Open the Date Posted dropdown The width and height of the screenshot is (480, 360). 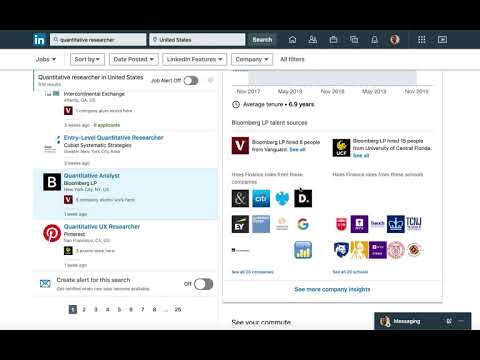pos(133,59)
